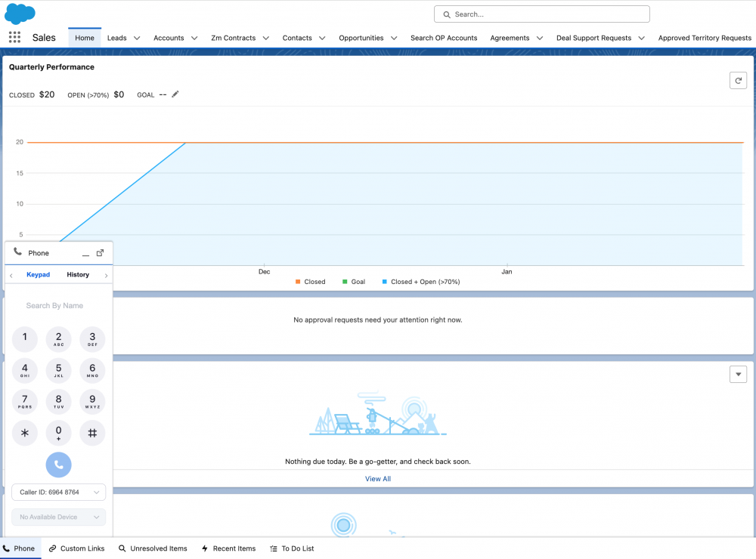Open the Today's Tasks filter dropdown
The width and height of the screenshot is (756, 559).
[x=737, y=374]
